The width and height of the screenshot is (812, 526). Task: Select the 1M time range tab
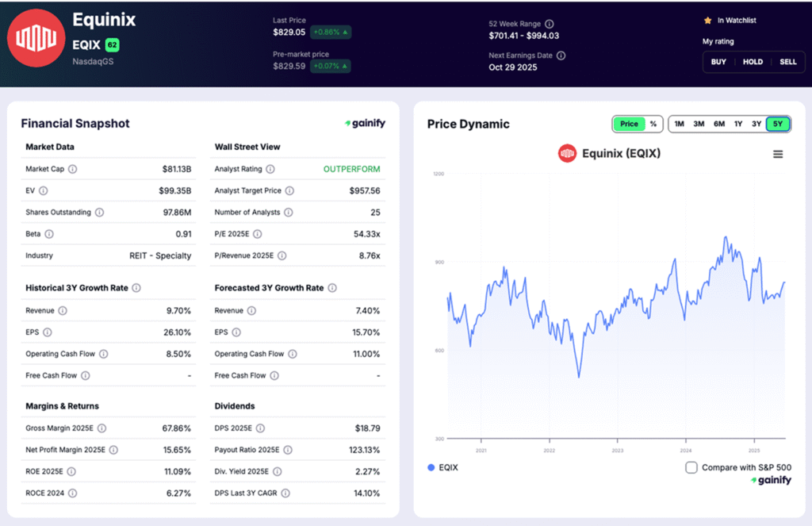tap(680, 124)
